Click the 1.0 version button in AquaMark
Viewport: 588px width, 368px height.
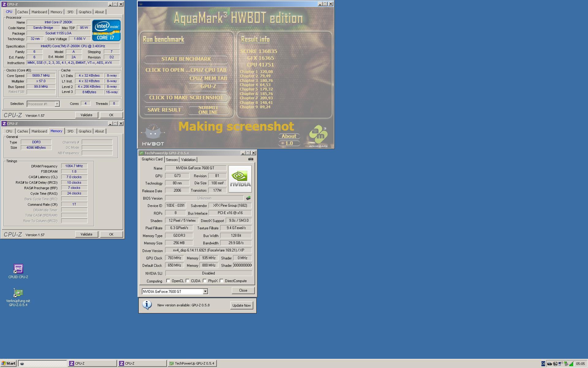(x=289, y=143)
